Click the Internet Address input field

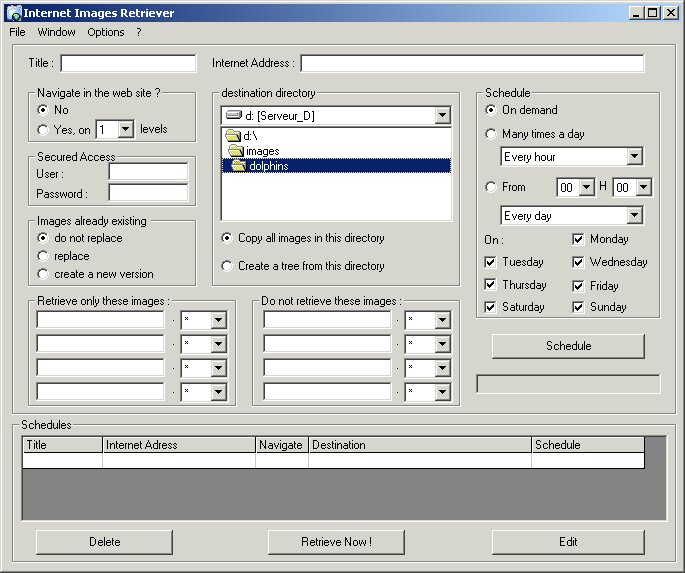tap(472, 63)
